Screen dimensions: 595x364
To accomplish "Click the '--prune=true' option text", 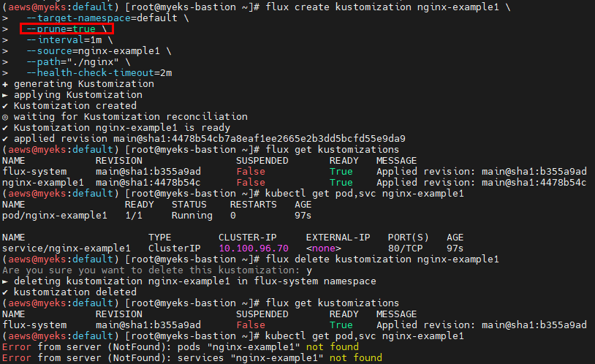I will pos(61,29).
